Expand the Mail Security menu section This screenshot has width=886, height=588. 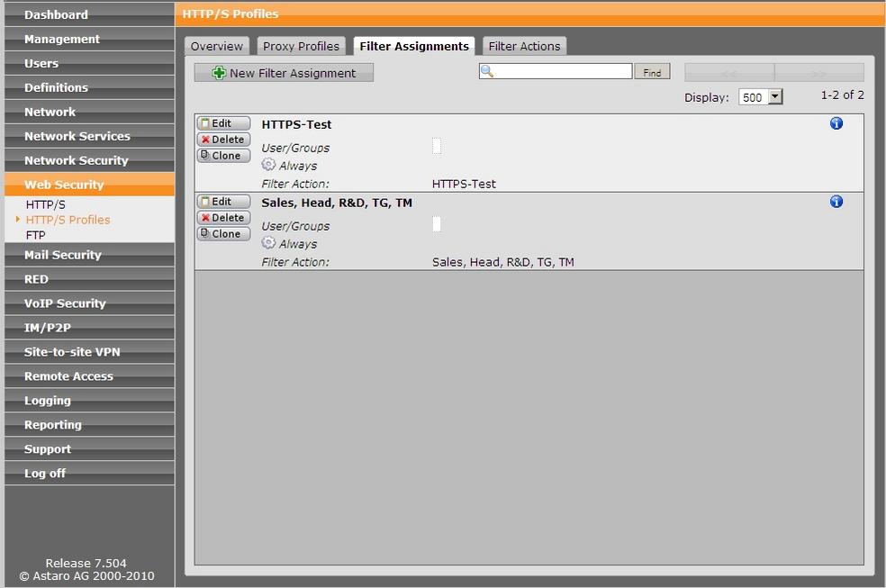click(x=62, y=255)
